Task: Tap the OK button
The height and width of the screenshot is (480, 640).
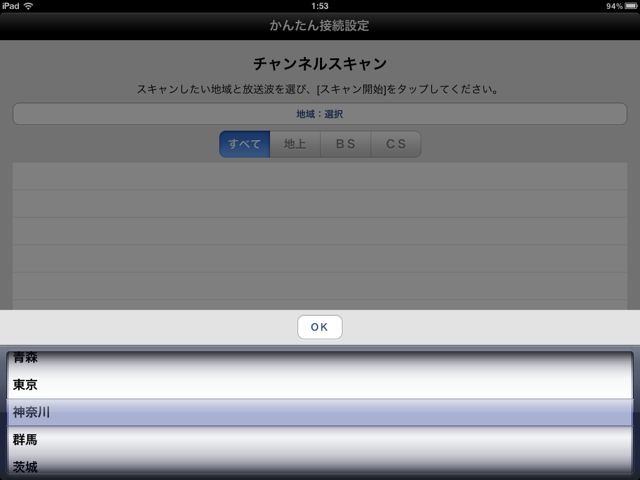Action: tap(320, 327)
